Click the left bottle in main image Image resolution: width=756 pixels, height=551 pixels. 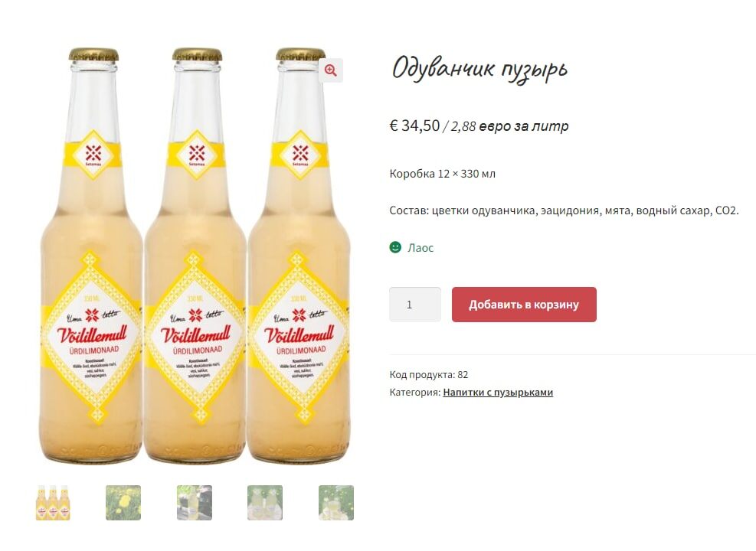click(x=92, y=256)
